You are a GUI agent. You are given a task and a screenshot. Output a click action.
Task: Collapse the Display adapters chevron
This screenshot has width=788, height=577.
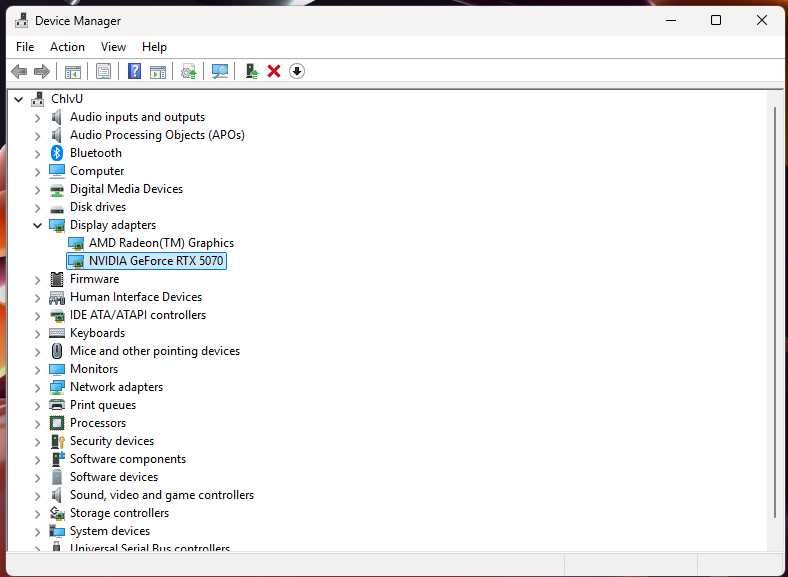(x=37, y=225)
